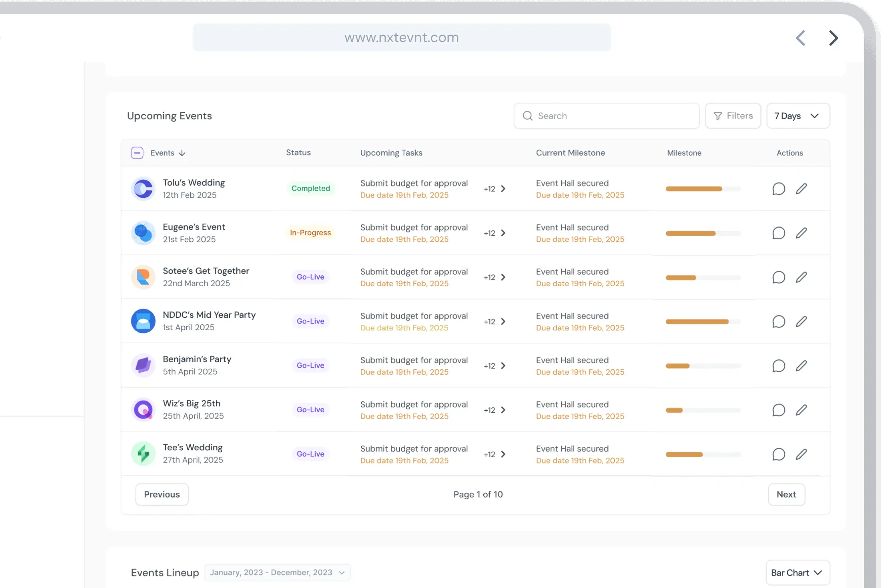Open the Bar Chart type dropdown
This screenshot has height=588, width=881.
click(797, 573)
